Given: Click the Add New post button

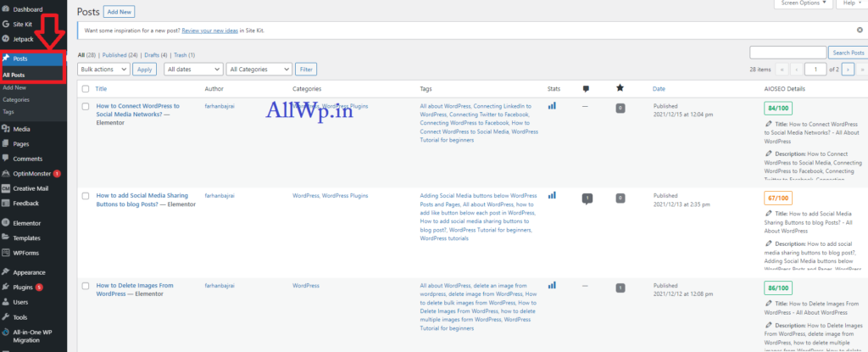Looking at the screenshot, I should click(x=119, y=12).
